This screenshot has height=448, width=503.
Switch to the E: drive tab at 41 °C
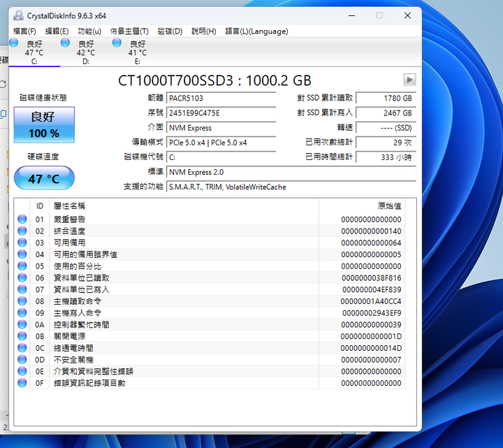point(138,52)
